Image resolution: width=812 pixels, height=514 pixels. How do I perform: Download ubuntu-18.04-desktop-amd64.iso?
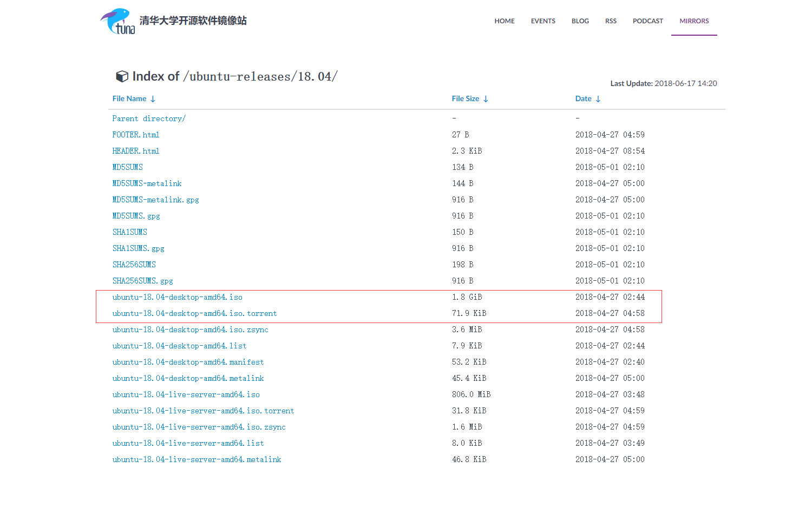click(x=177, y=297)
